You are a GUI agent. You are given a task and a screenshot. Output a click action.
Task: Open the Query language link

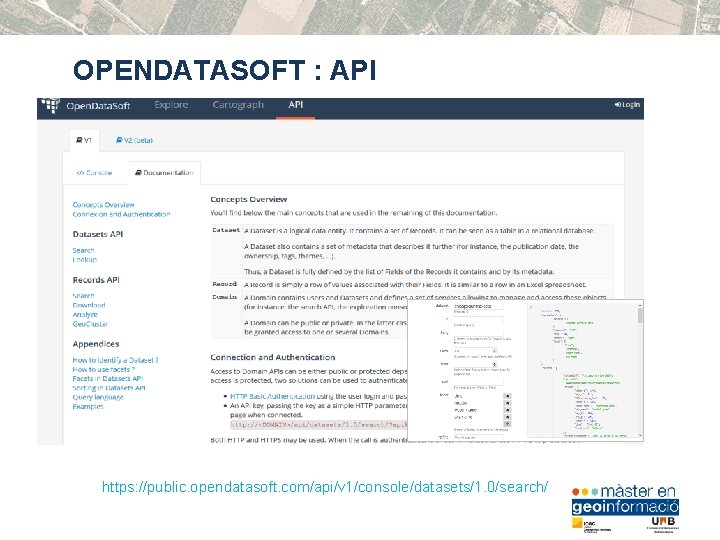click(x=98, y=397)
